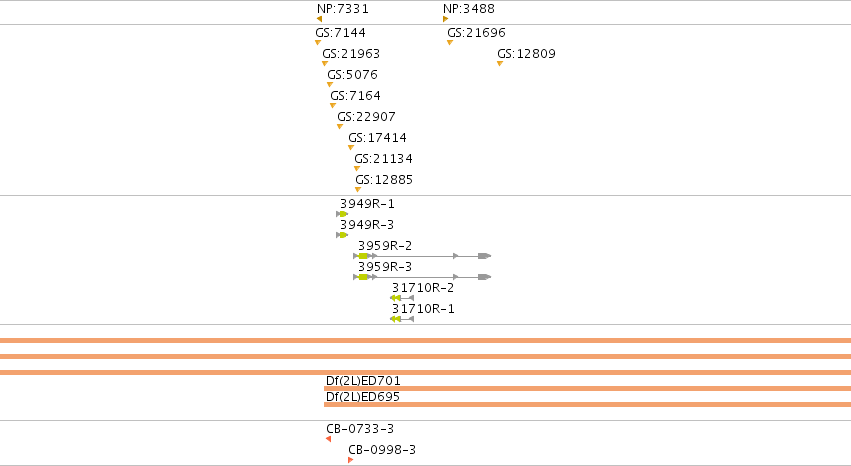
Task: Click the GS:12809 label text
Action: [x=526, y=54]
